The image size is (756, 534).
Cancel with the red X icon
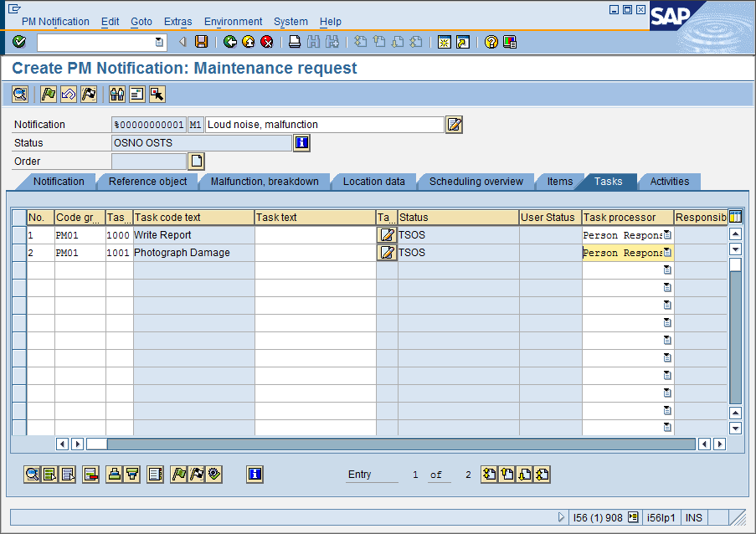266,42
